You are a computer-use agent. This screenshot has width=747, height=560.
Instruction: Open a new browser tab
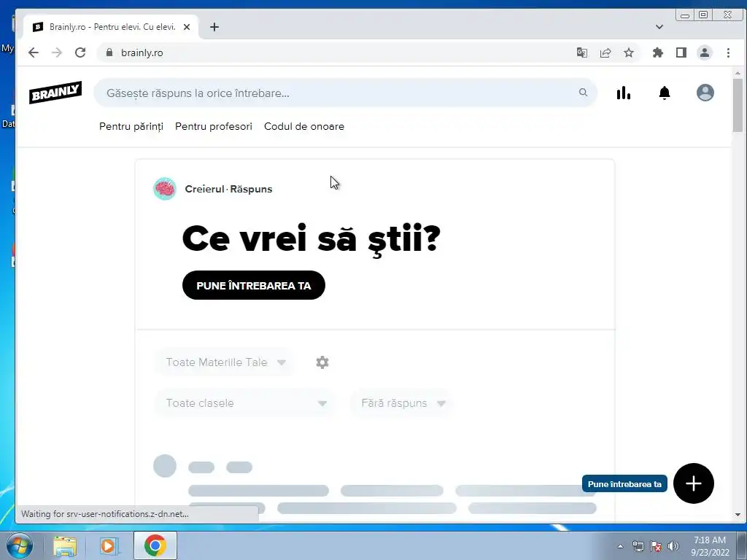click(214, 27)
